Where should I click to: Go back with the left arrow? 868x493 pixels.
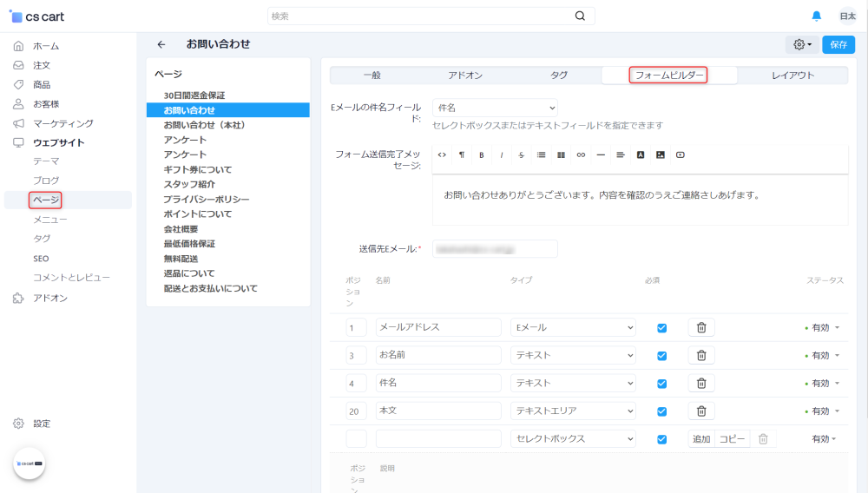(x=161, y=44)
